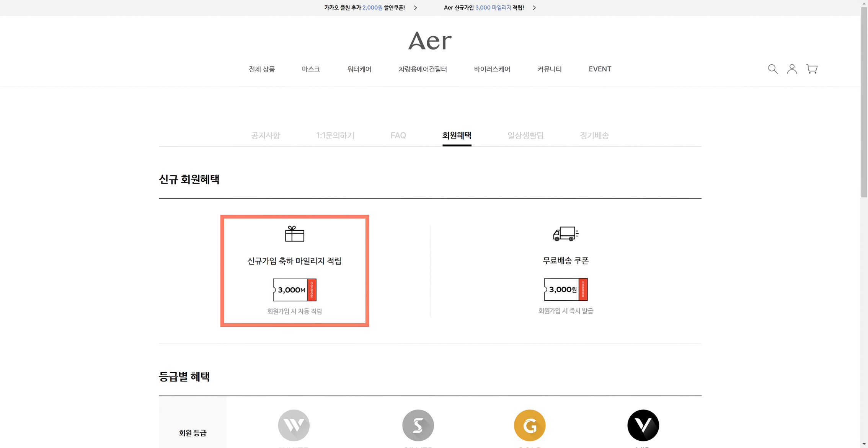Select the Gold grade G badge
868x448 pixels.
(x=530, y=425)
